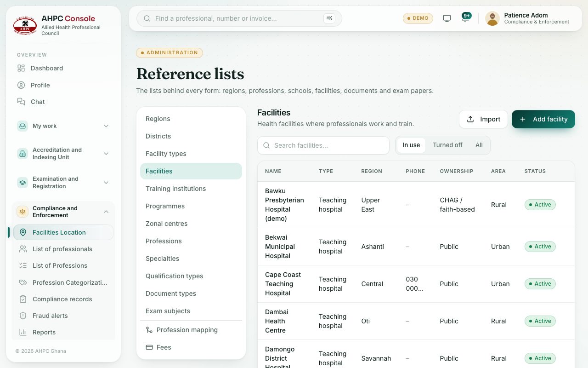The width and height of the screenshot is (588, 368).
Task: Click Patience Adom's avatar picture
Action: (x=492, y=18)
